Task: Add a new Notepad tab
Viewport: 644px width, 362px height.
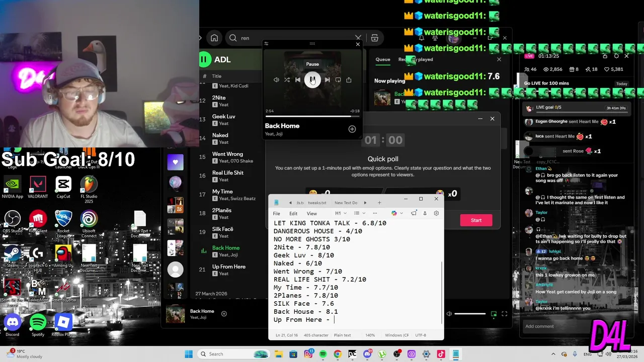Action: [379, 203]
